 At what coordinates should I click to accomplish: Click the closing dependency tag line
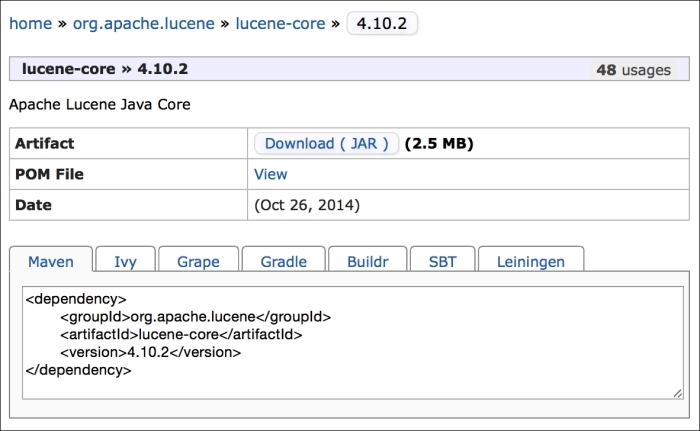pos(78,370)
